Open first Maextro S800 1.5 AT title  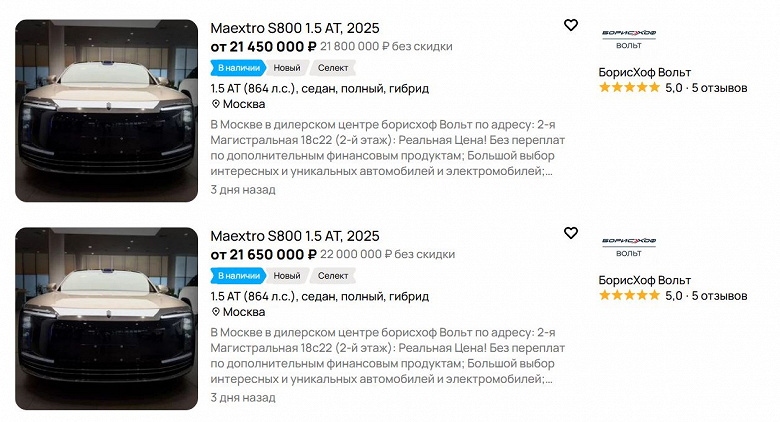pyautogui.click(x=295, y=28)
